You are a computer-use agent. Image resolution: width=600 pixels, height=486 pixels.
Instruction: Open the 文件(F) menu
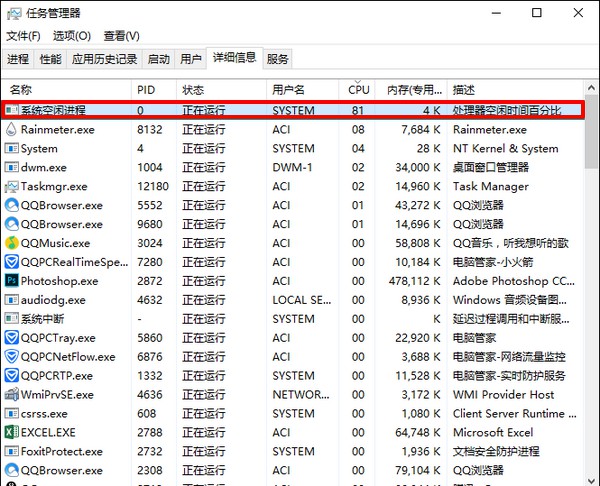23,36
